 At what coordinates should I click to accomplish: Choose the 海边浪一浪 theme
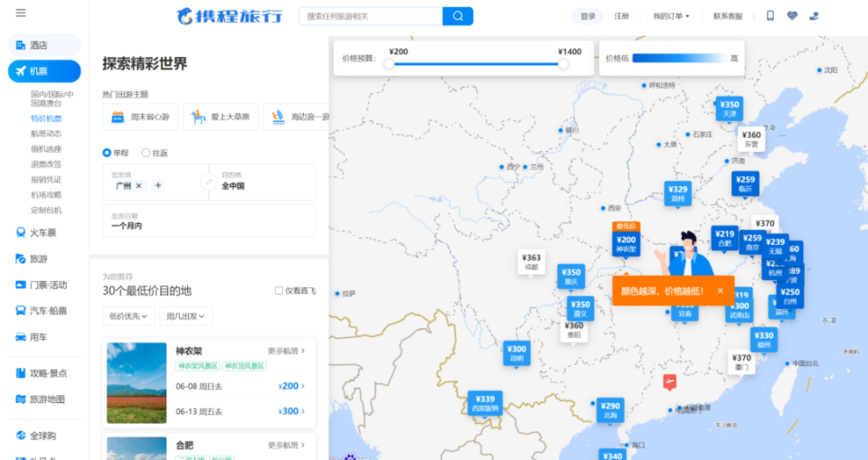[x=296, y=117]
